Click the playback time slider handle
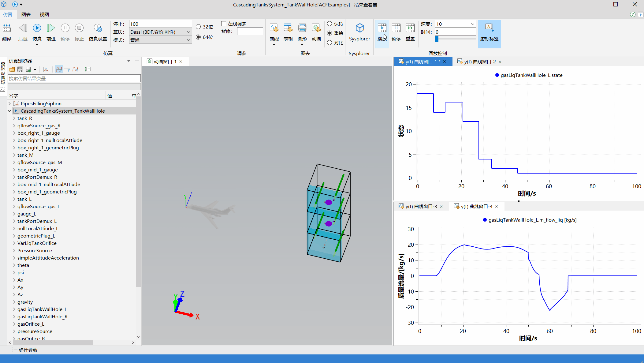Viewport: 644px width, 363px height. tap(437, 39)
